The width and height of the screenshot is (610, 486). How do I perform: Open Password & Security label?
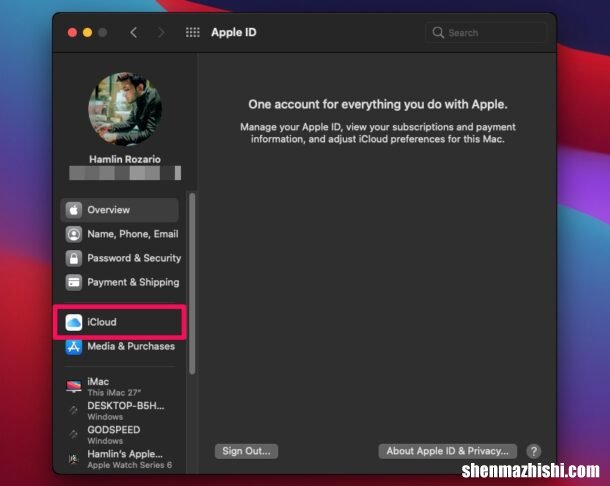tap(134, 258)
